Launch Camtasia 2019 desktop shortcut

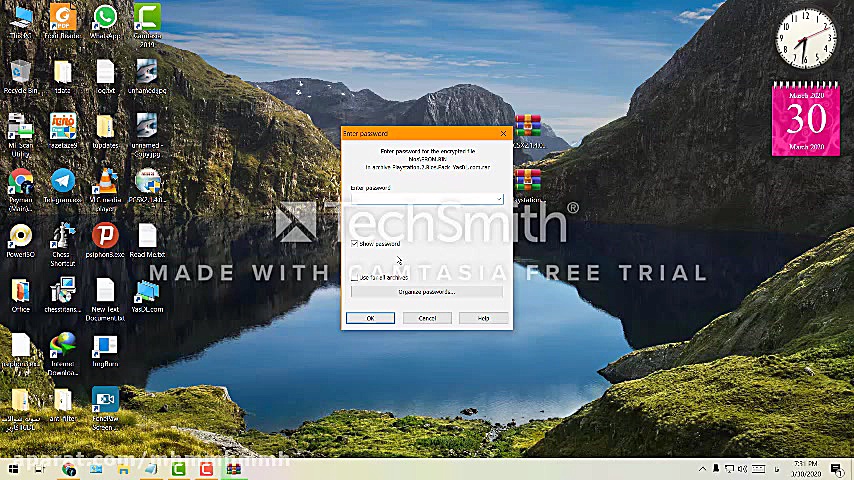[147, 26]
